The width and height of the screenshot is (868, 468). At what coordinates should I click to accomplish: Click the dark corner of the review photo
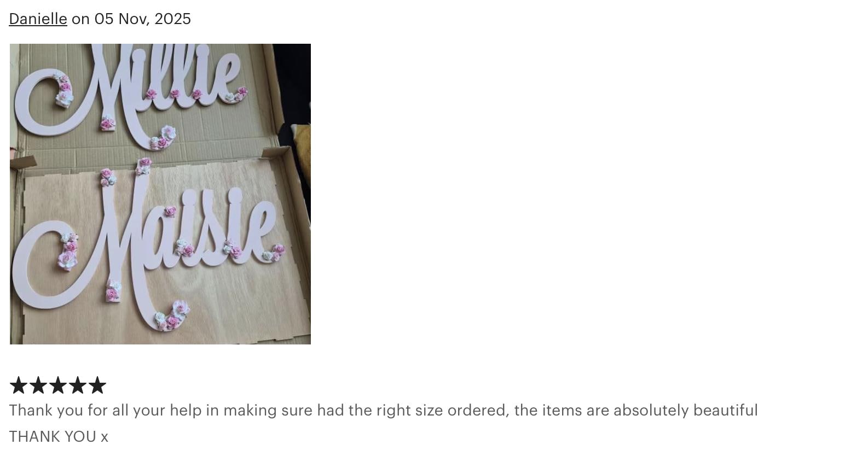[x=292, y=82]
